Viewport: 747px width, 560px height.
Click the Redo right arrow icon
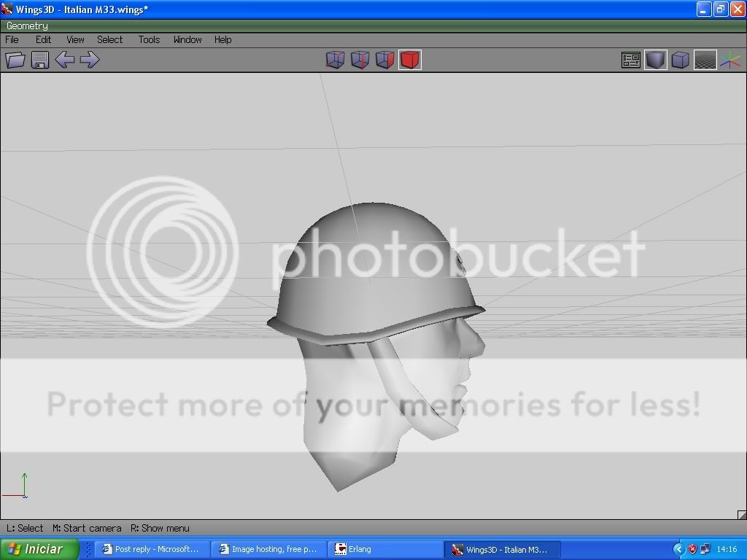pos(90,60)
